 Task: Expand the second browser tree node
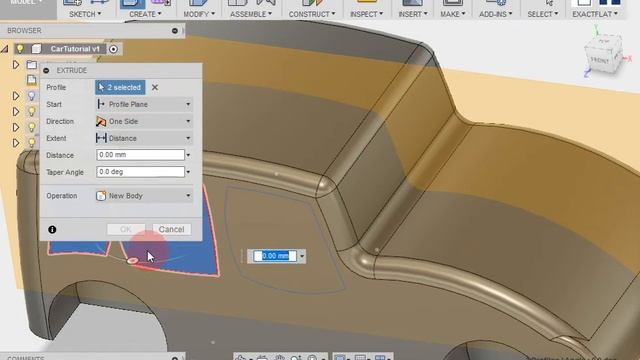[16, 96]
